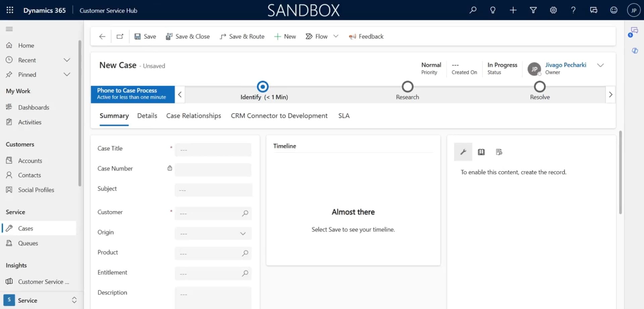Screen dimensions: 644x309
Task: Switch to the Details tab
Action: point(147,116)
